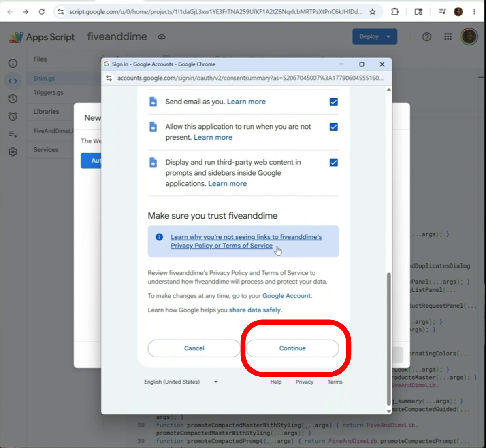Uncheck the Send email as you checkbox

click(x=334, y=102)
